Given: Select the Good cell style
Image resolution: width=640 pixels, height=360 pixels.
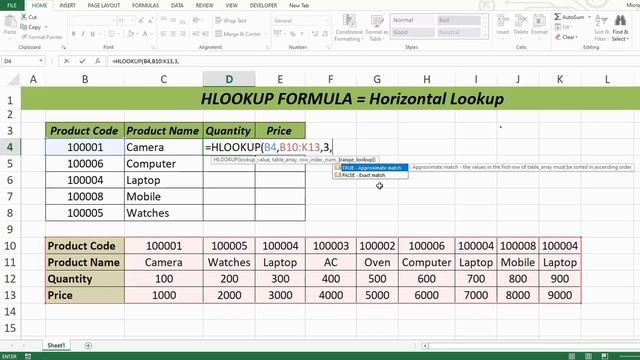Looking at the screenshot, I should click(x=413, y=32).
